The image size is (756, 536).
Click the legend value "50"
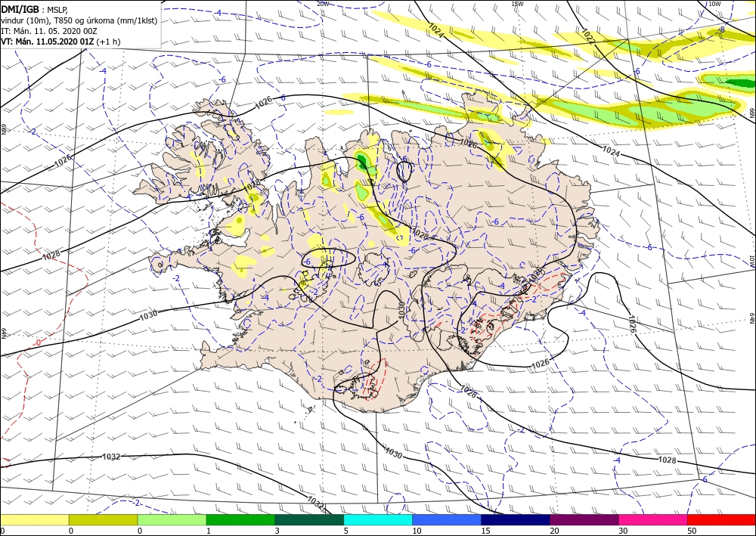tap(692, 531)
